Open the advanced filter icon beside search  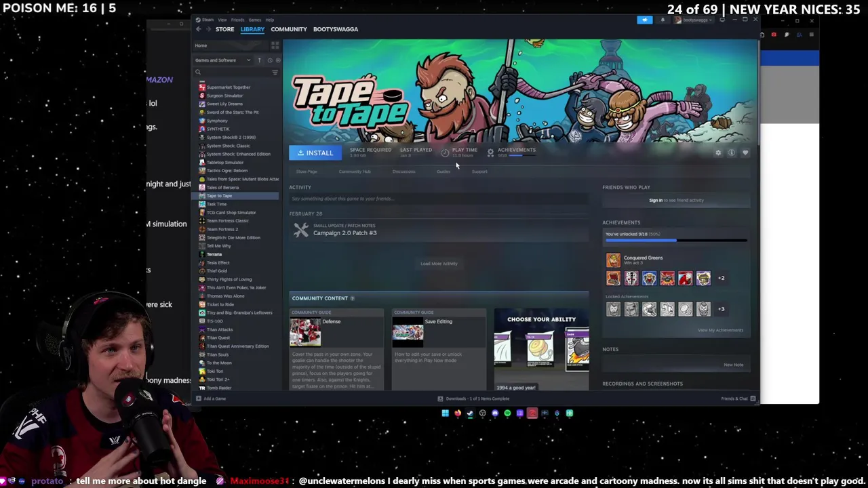point(275,72)
